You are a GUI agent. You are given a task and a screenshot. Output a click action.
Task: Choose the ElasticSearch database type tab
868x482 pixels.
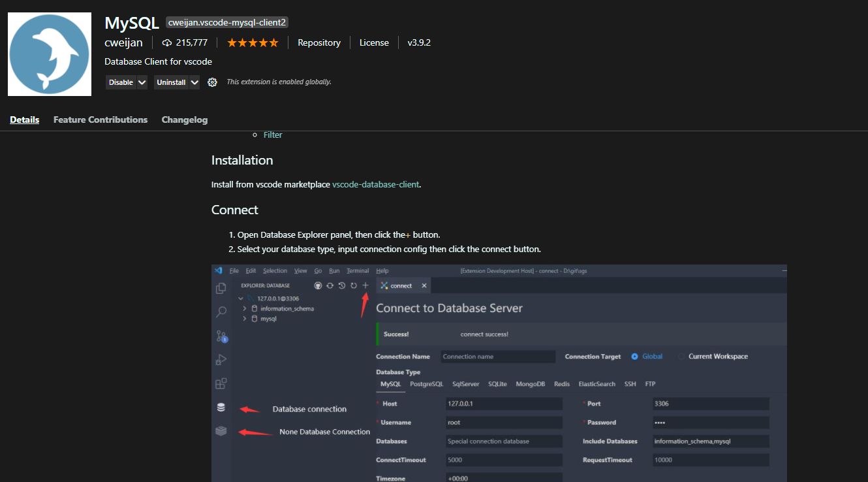click(597, 384)
